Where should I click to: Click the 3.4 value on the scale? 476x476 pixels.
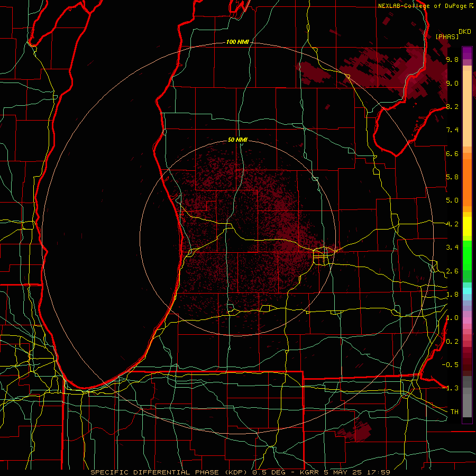point(452,248)
